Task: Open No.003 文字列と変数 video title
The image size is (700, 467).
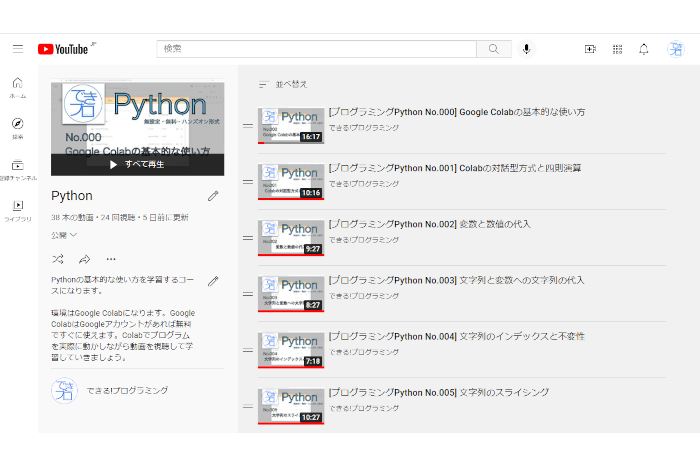Action: coord(456,280)
